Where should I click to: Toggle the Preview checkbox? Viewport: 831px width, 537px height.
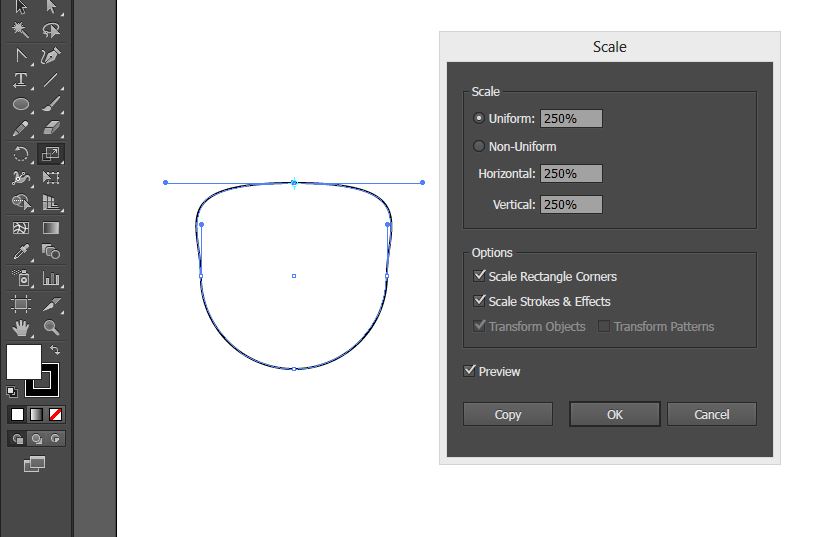470,371
